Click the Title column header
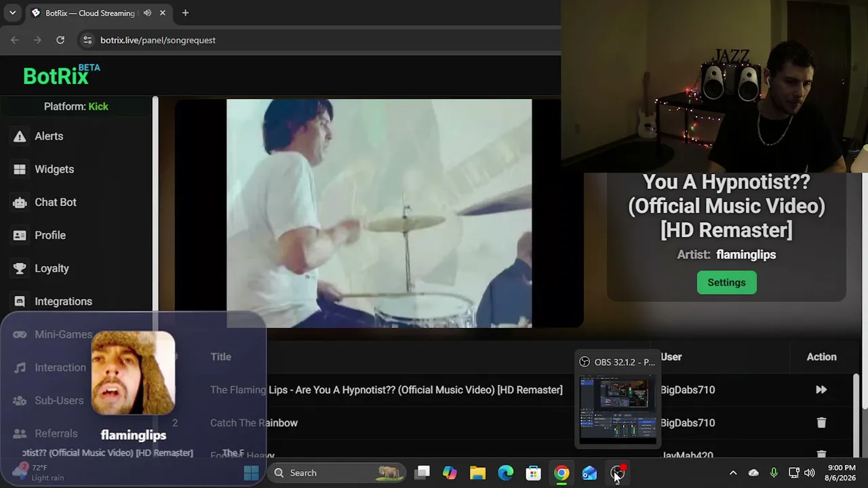The image size is (868, 488). pos(220,357)
